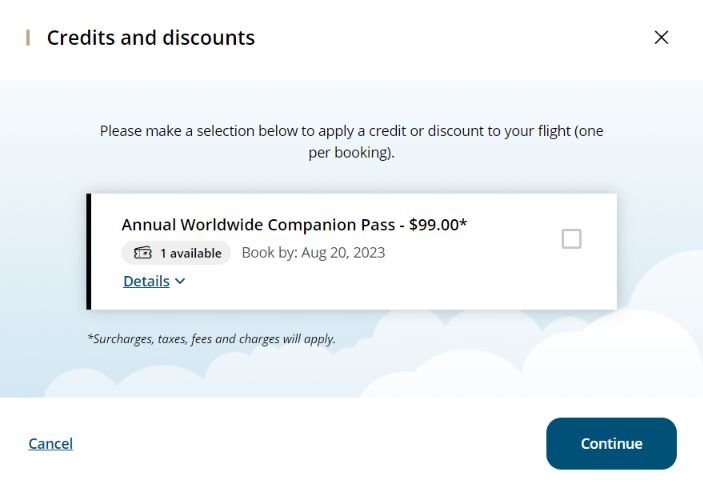The height and width of the screenshot is (496, 703).
Task: Select the "1 available" badge text
Action: 191,253
